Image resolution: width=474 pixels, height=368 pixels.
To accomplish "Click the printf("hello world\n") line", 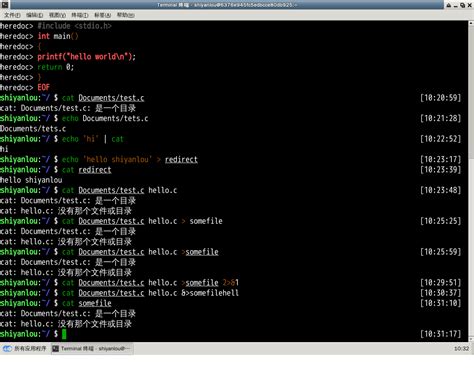I will point(87,57).
